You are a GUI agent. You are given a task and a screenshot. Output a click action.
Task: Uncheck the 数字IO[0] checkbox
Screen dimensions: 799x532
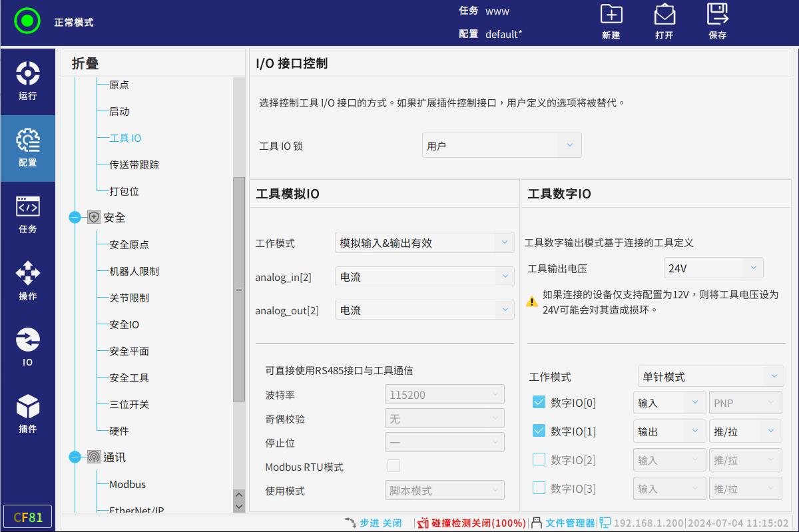point(539,402)
